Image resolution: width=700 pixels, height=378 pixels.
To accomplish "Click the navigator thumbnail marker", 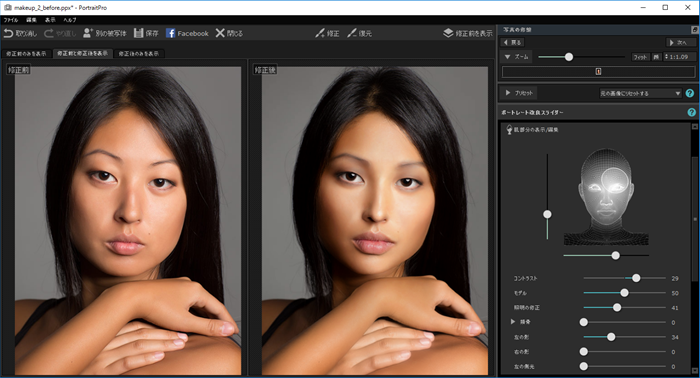I will click(x=598, y=71).
